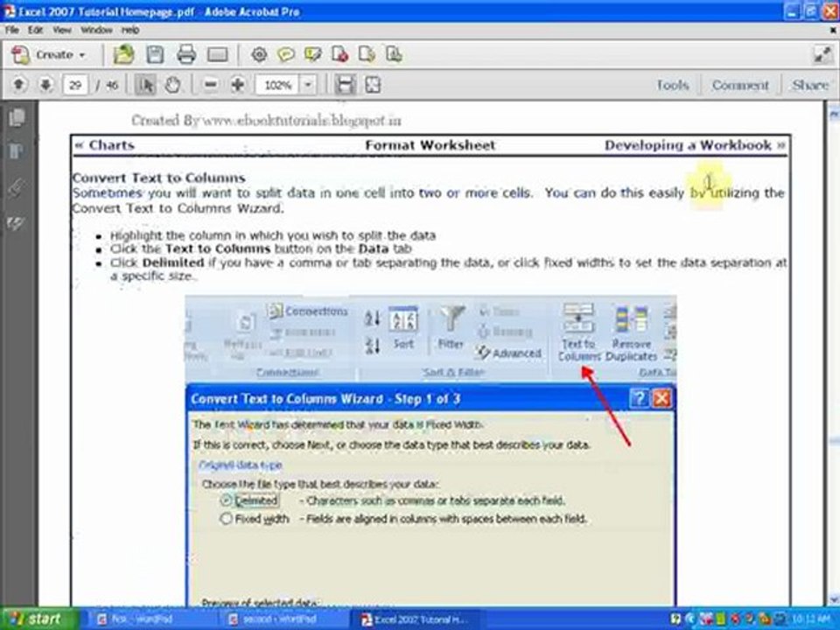
Task: Open the Window menu
Action: (96, 30)
